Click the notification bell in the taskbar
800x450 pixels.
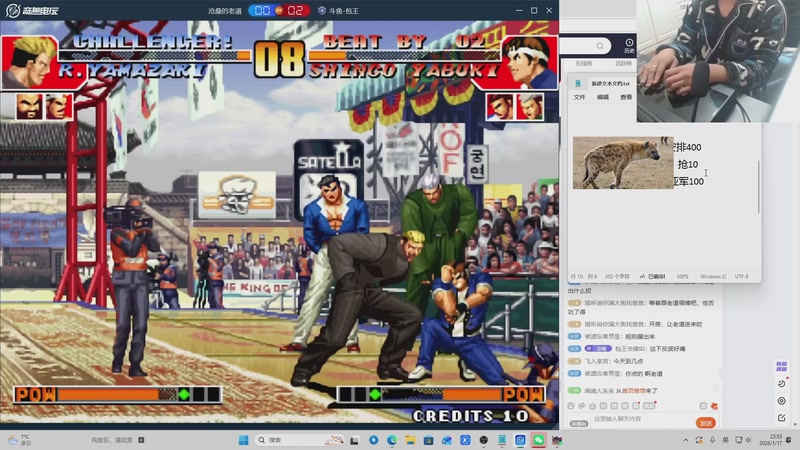click(x=789, y=440)
